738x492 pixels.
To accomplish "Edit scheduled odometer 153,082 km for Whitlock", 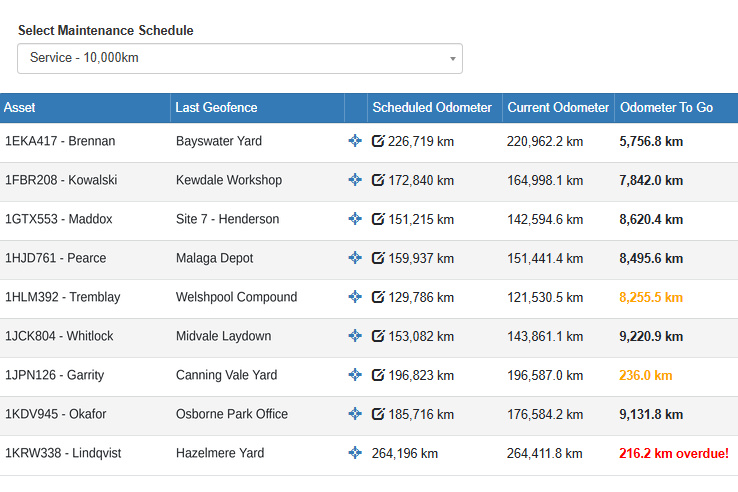I will [x=378, y=336].
